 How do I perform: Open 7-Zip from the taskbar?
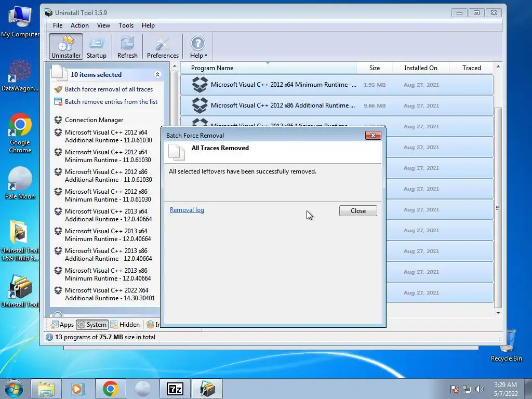(175, 389)
